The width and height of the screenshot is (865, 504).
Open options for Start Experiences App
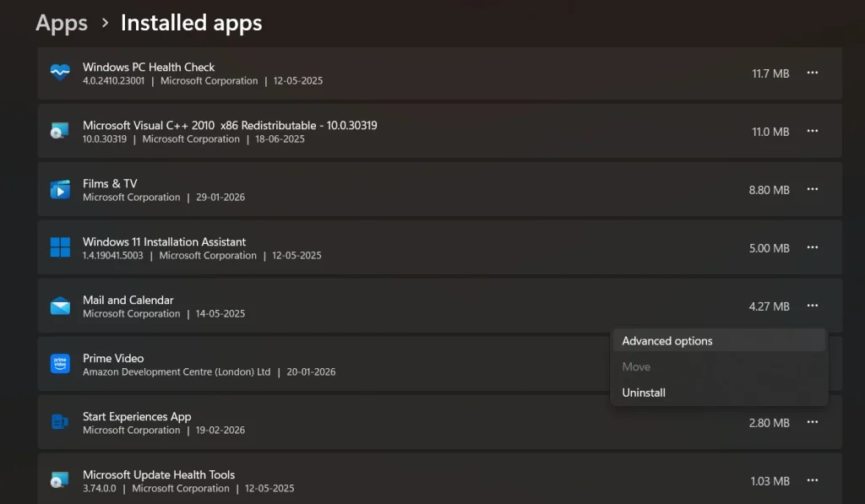pyautogui.click(x=812, y=422)
